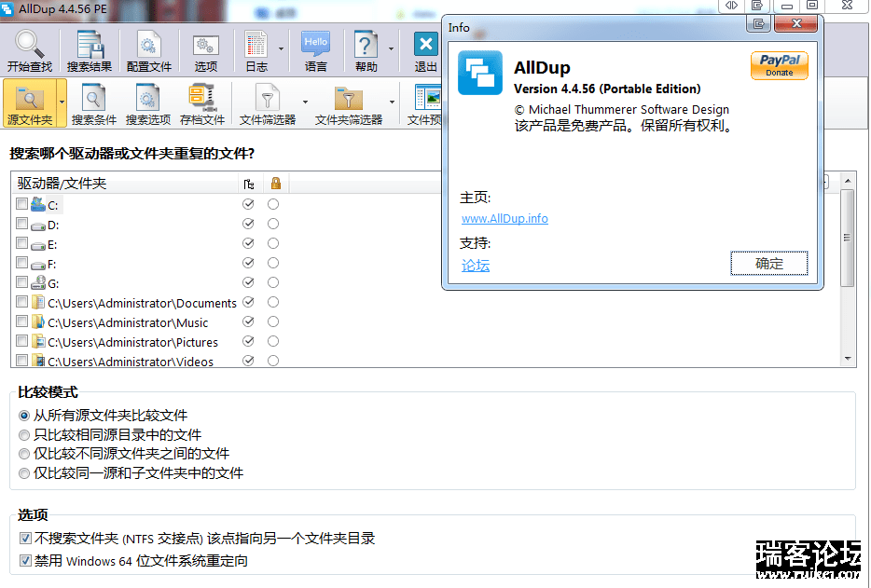The width and height of the screenshot is (871, 588).
Task: Click the 确定 button
Action: 768,263
